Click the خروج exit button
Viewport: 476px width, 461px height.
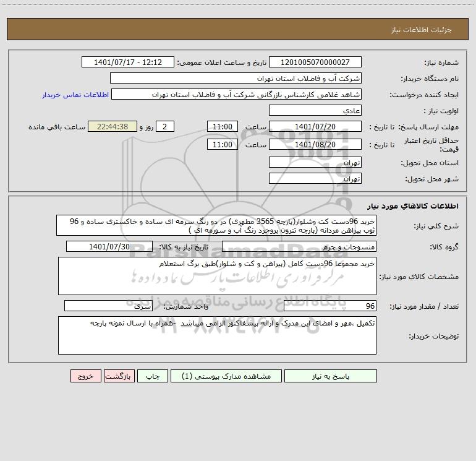[x=85, y=376]
